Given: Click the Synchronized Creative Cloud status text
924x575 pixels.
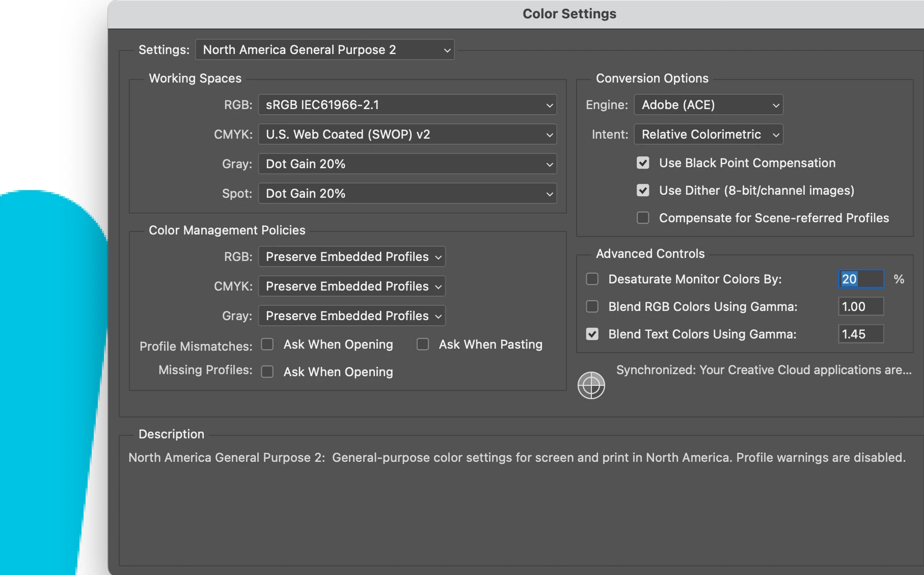Looking at the screenshot, I should tap(764, 370).
